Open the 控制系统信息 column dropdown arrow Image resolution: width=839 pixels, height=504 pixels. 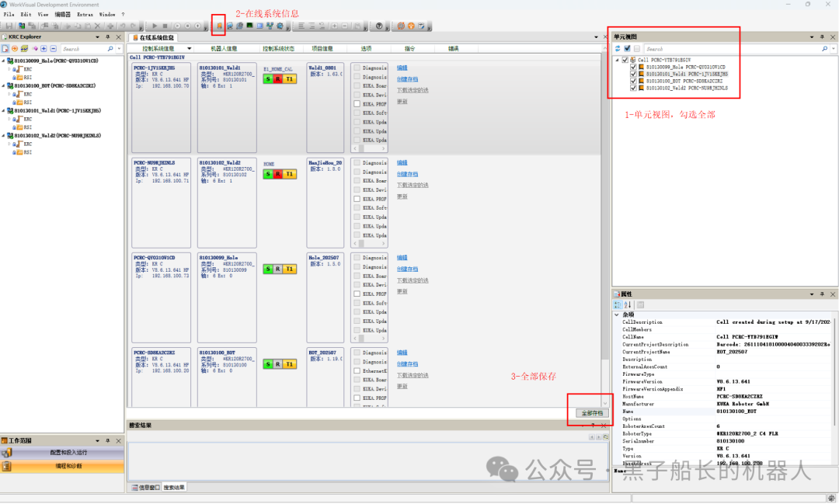[190, 48]
